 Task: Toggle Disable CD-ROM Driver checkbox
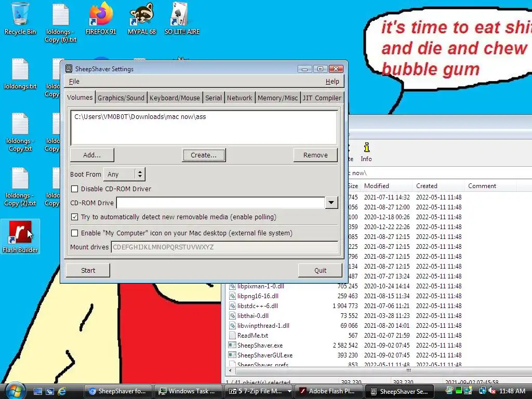75,189
